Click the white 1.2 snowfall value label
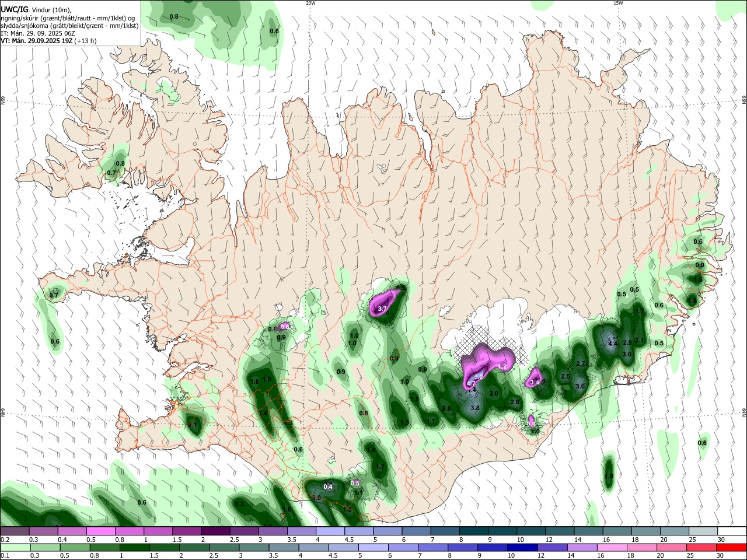Image resolution: width=747 pixels, height=560 pixels. pos(502,366)
